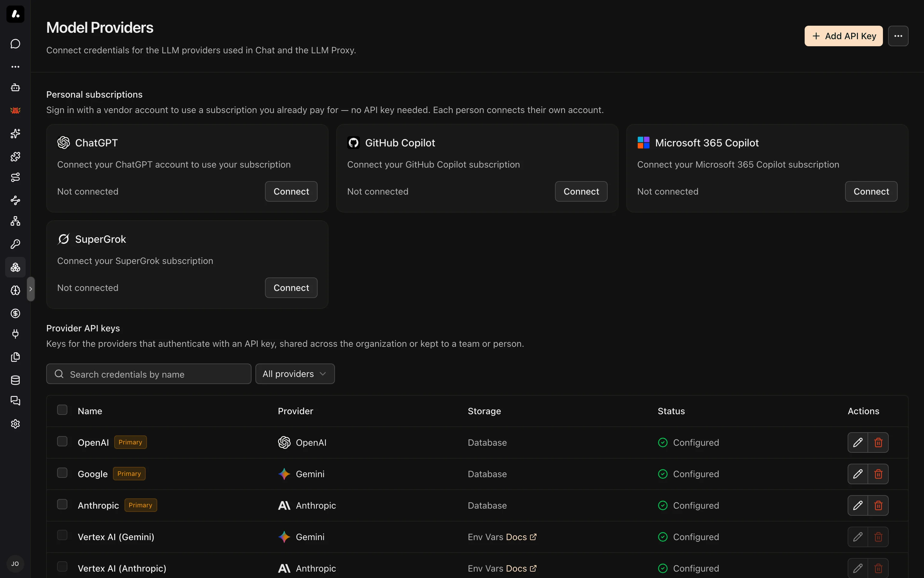Click the plug connector icon in sidebar

(x=15, y=334)
